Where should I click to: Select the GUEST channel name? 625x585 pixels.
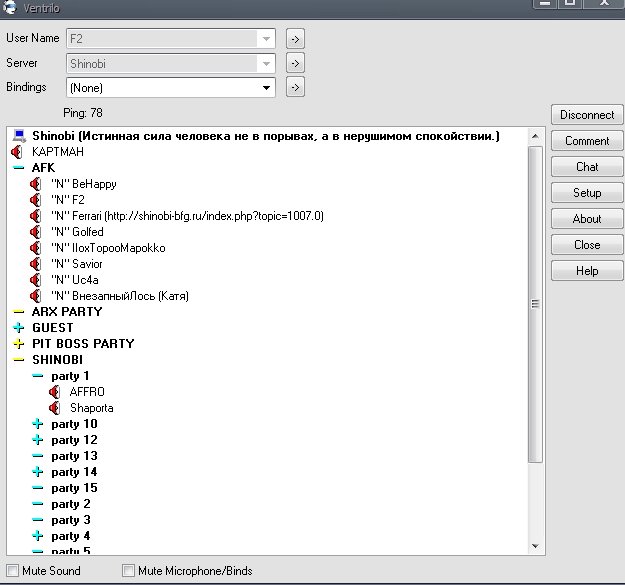coord(53,328)
